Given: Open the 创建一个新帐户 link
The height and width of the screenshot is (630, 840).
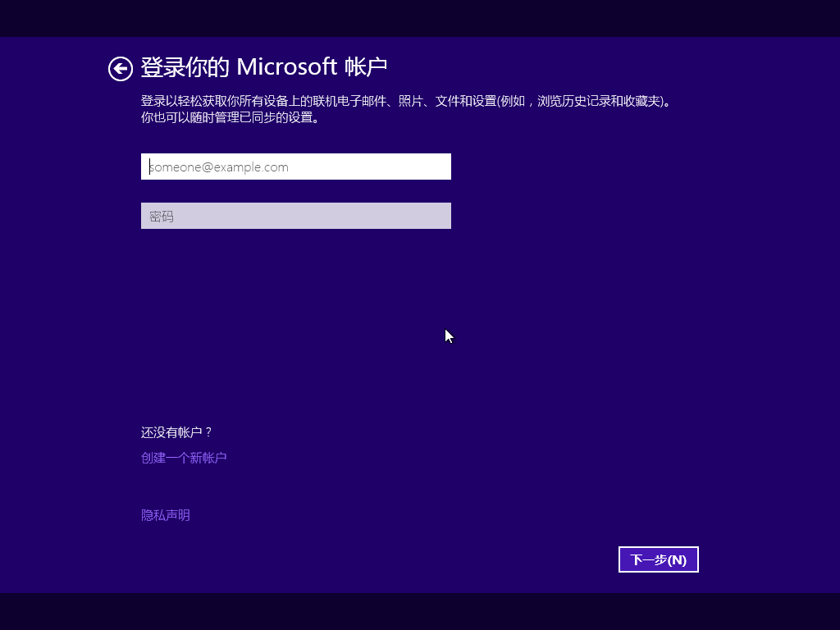Looking at the screenshot, I should click(x=184, y=458).
